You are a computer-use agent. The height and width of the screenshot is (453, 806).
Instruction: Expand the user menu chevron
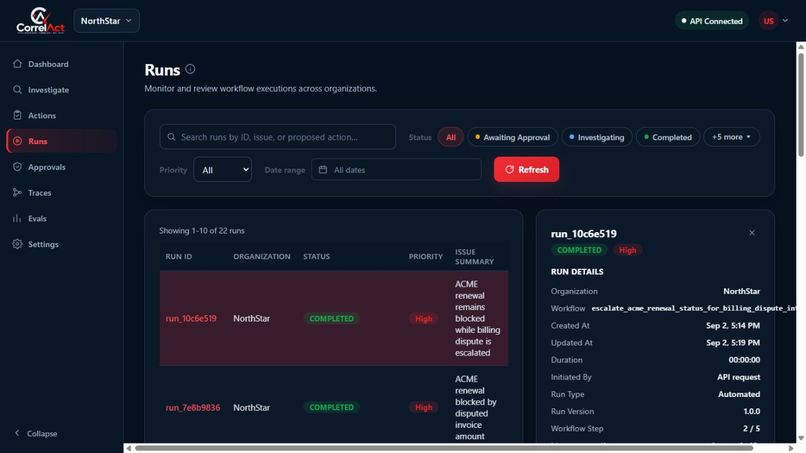[785, 21]
